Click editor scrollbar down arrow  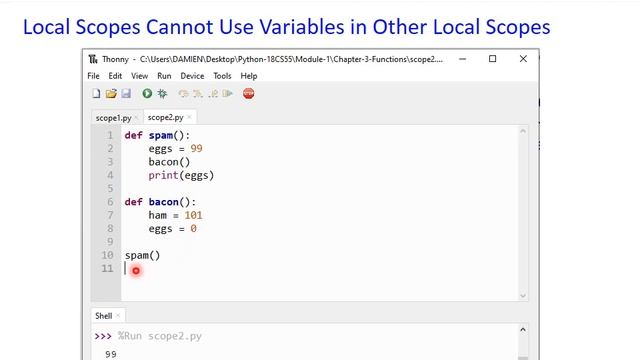[x=523, y=296]
